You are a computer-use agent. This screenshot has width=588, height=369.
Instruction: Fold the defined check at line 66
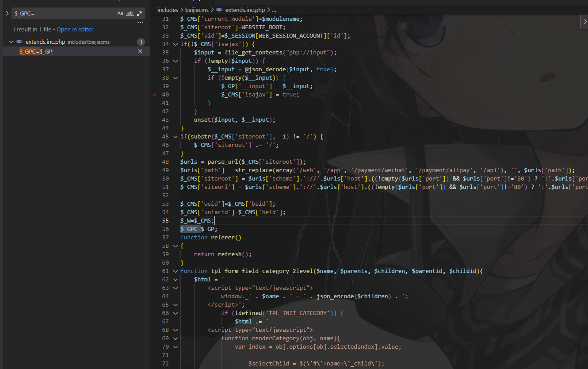(176, 313)
